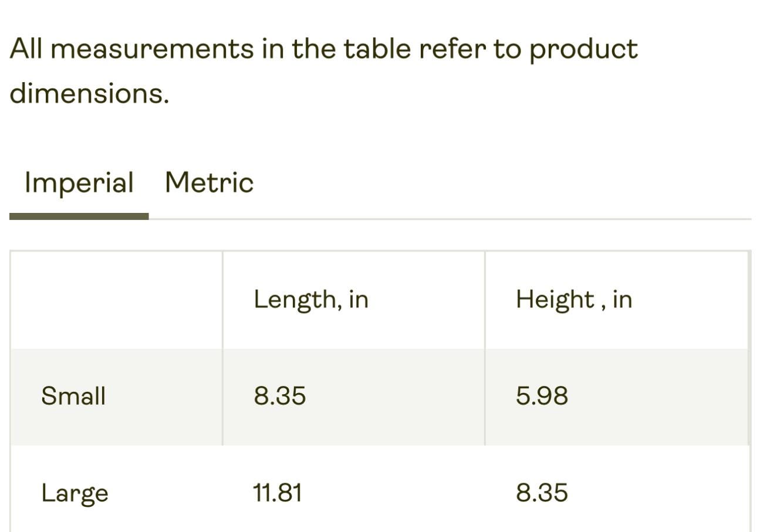
Task: Click the product dimensions note text
Action: tap(323, 71)
